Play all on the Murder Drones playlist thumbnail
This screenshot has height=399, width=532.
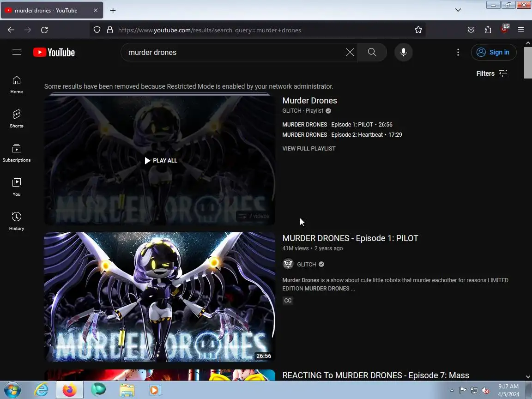pos(161,161)
